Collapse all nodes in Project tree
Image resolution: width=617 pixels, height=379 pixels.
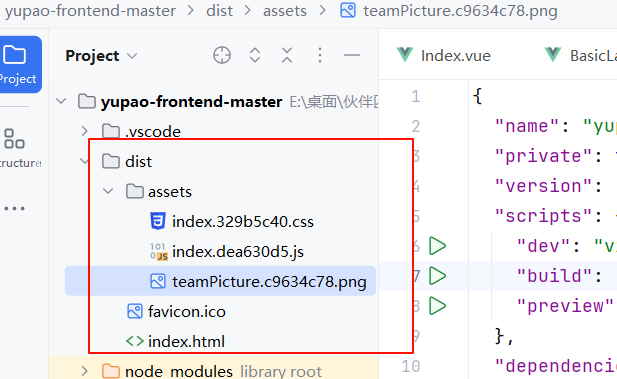(x=287, y=55)
